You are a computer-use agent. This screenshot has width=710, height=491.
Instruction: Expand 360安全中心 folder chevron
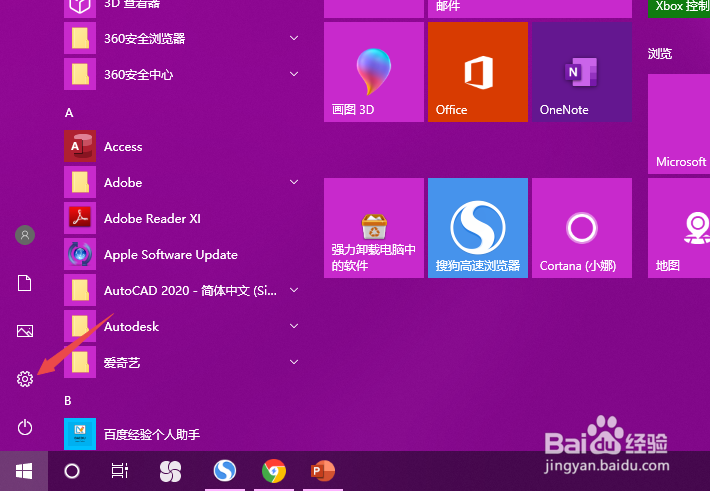coord(294,74)
